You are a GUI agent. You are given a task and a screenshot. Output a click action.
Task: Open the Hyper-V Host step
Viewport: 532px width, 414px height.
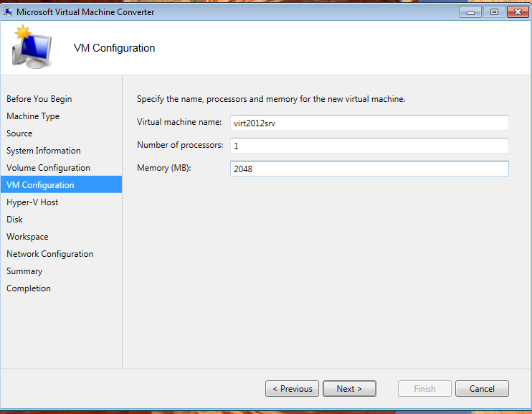click(x=32, y=202)
